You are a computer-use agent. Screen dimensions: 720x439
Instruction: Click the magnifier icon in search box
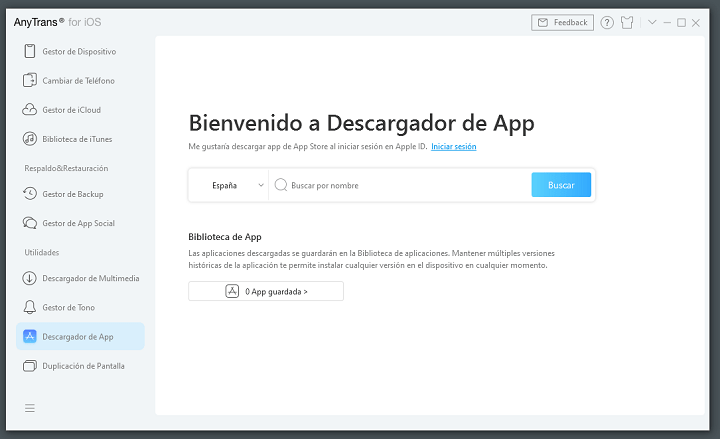point(281,185)
